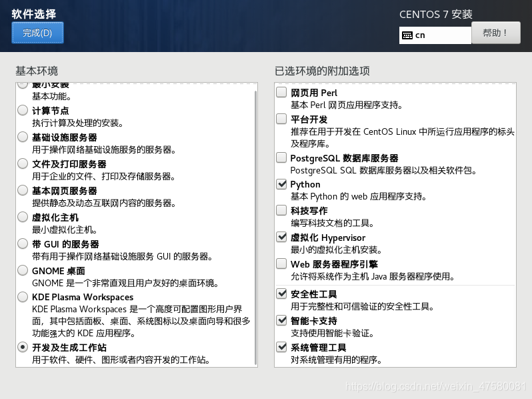The image size is (532, 399).
Task: Select the 基本网页服务器 radio button
Action: pyautogui.click(x=23, y=190)
